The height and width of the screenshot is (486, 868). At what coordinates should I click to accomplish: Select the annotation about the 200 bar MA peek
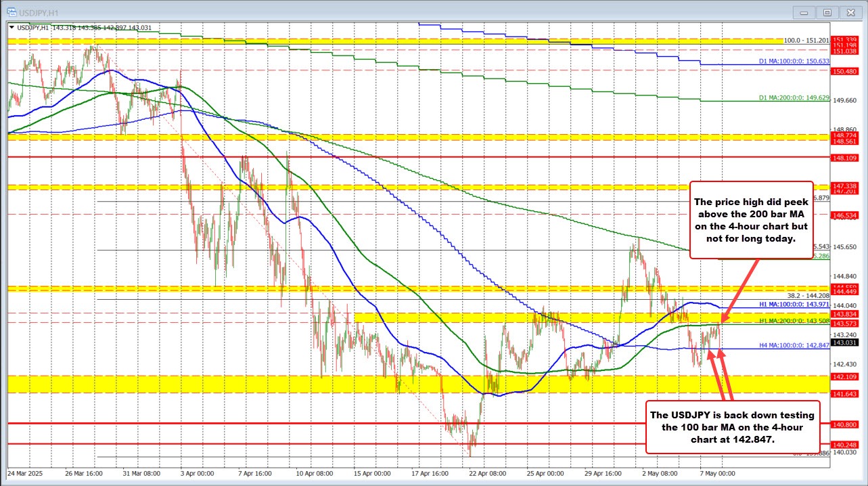[751, 220]
